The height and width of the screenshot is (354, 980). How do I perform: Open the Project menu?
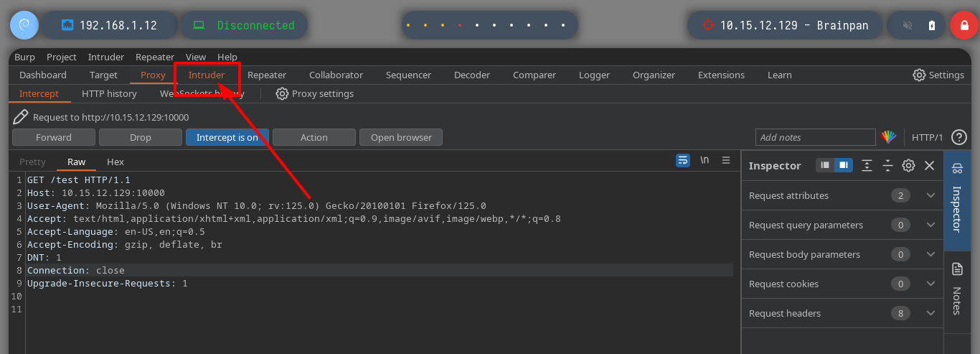click(62, 57)
